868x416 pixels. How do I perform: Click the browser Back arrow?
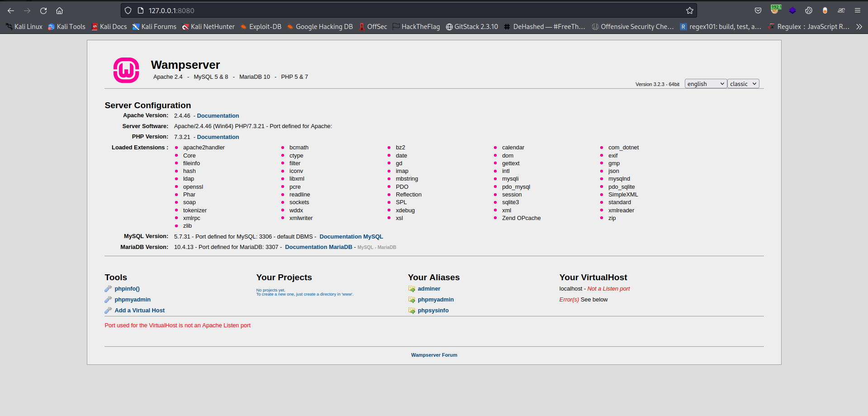[11, 10]
